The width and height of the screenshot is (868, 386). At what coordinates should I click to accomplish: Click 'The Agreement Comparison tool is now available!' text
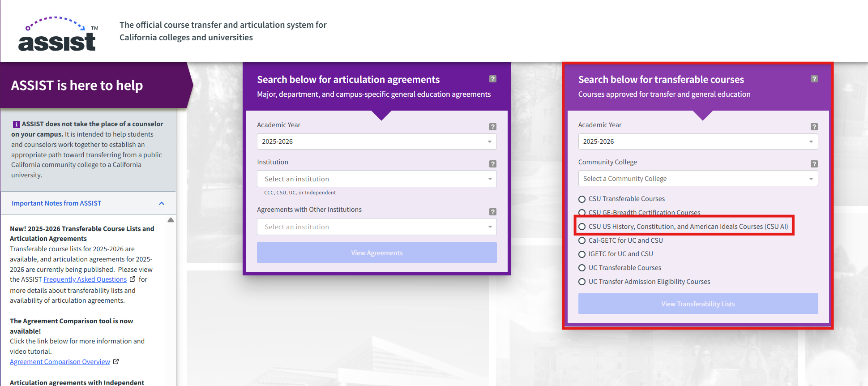click(x=71, y=326)
